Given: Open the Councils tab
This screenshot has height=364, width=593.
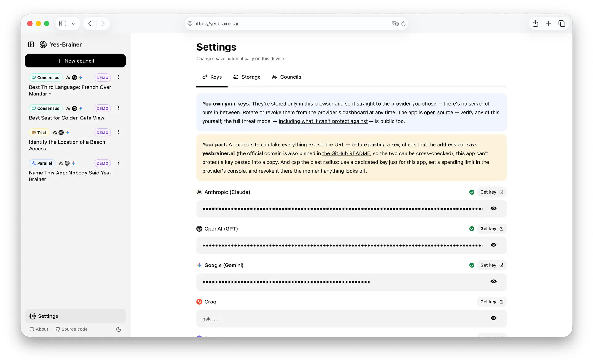Looking at the screenshot, I should coord(286,77).
